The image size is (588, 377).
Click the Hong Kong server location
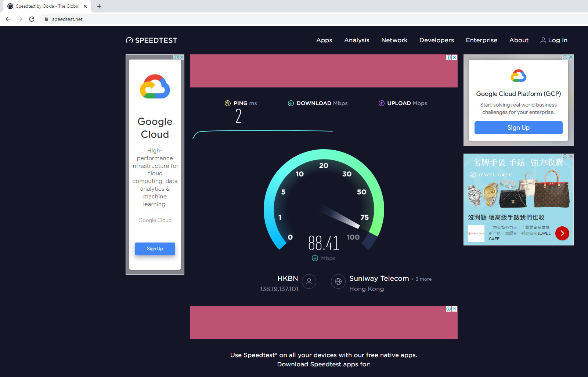click(367, 289)
